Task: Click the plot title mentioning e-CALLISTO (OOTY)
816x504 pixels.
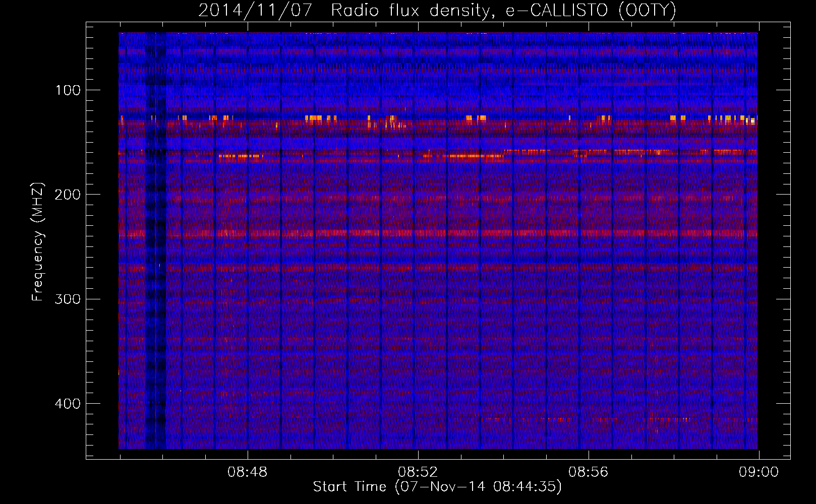Action: coord(437,10)
